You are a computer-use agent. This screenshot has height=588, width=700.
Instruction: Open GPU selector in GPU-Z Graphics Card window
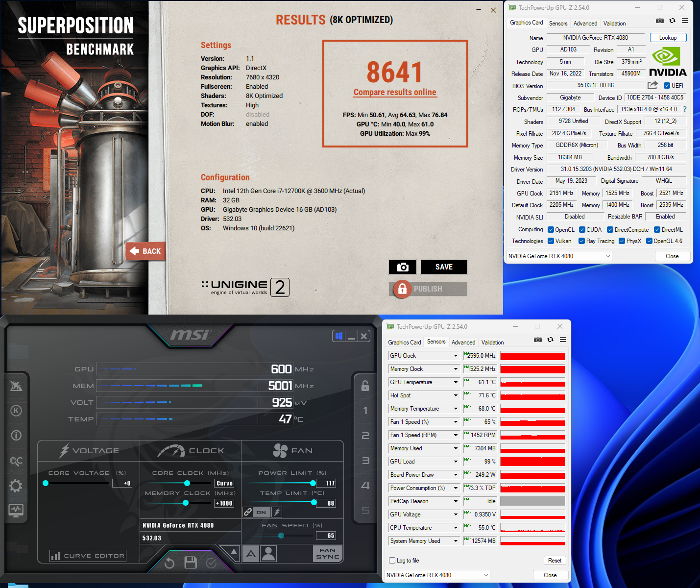coord(559,256)
